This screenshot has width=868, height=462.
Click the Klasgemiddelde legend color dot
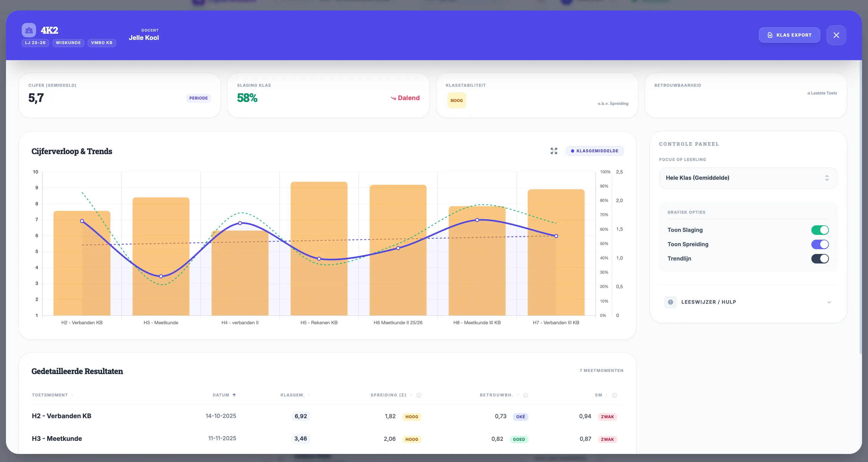point(573,151)
